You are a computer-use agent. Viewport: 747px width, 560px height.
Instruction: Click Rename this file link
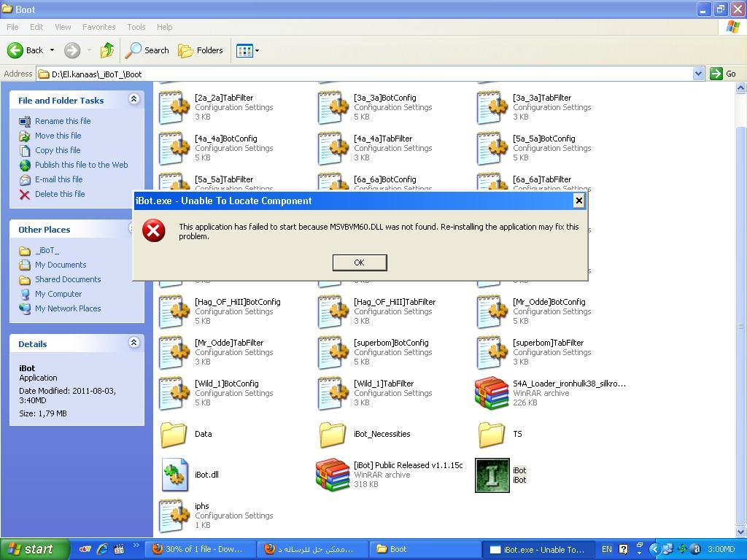pos(63,121)
